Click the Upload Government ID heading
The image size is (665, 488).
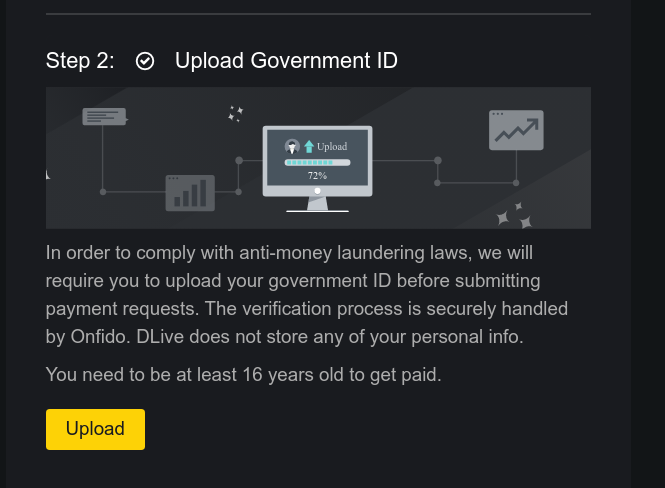[x=286, y=61]
